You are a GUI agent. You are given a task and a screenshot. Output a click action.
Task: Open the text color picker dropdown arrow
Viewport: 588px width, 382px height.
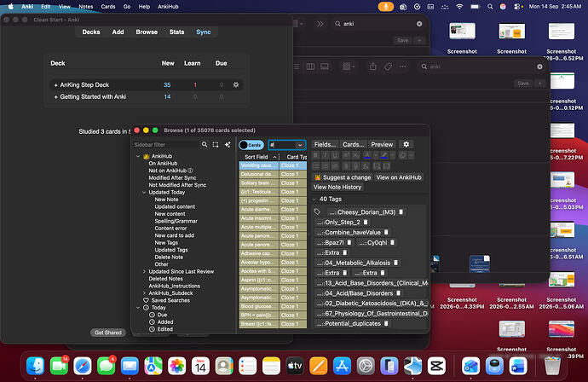pos(375,155)
